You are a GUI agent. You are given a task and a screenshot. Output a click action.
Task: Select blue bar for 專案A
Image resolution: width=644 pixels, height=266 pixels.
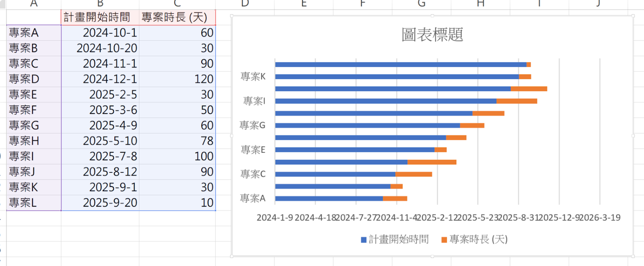pos(329,198)
